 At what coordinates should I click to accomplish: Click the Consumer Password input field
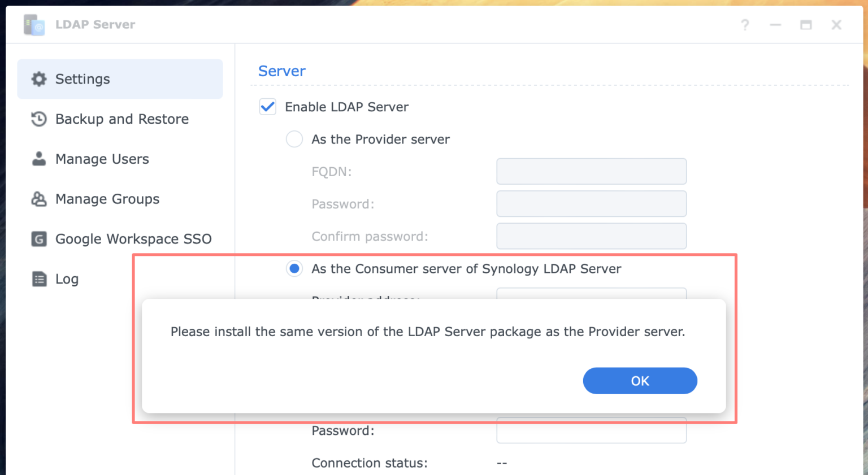click(x=591, y=430)
